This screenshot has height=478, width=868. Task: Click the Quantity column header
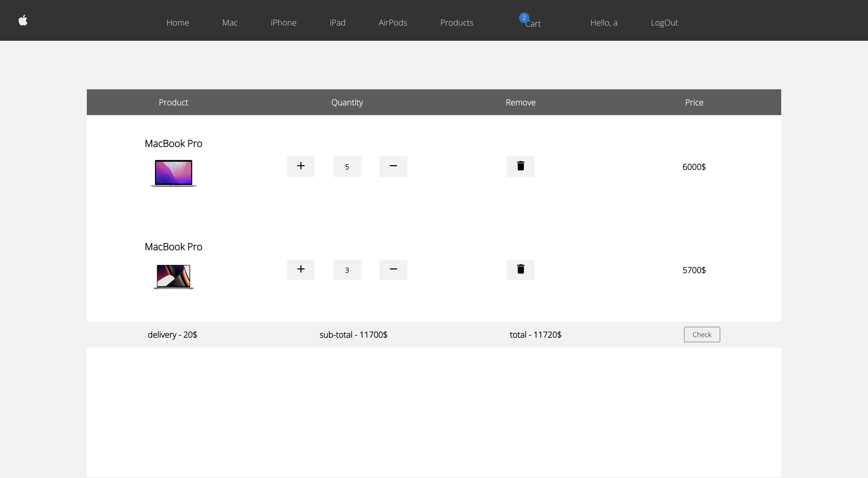tap(347, 102)
